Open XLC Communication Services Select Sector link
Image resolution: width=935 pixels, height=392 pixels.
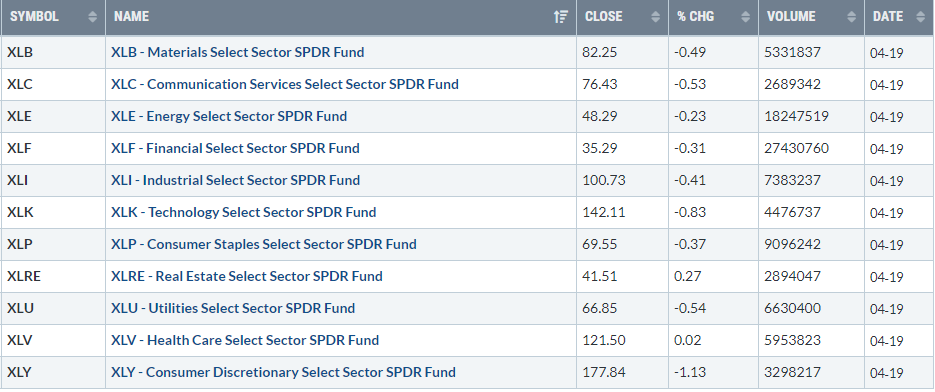click(285, 84)
